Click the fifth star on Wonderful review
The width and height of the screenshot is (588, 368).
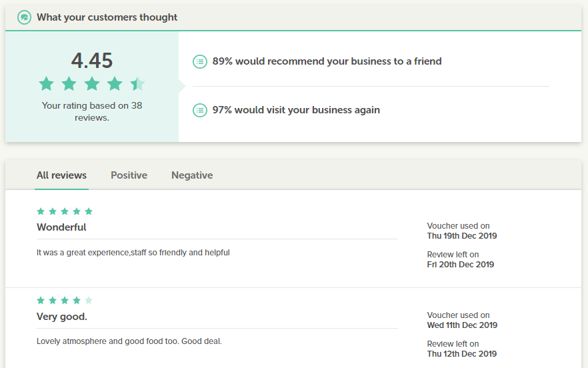pyautogui.click(x=89, y=211)
